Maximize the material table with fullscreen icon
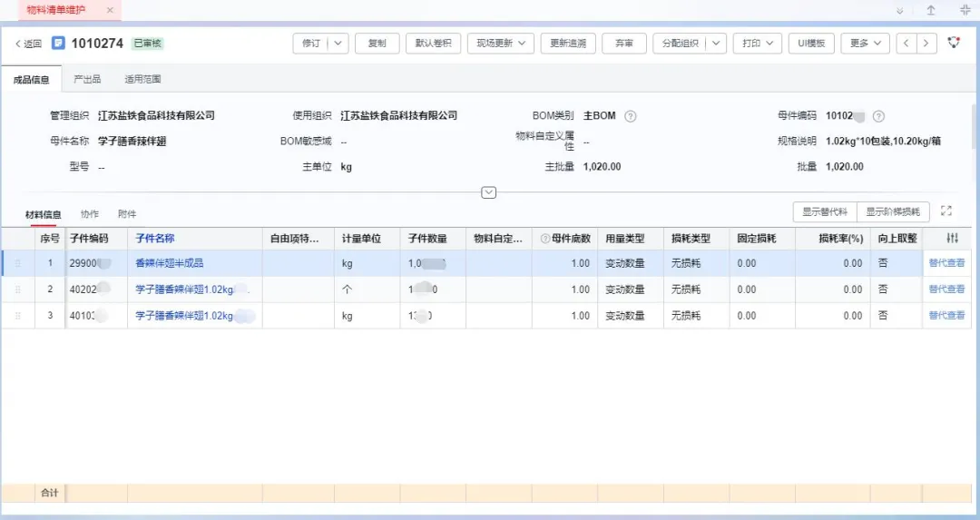Image resolution: width=980 pixels, height=520 pixels. pyautogui.click(x=946, y=211)
